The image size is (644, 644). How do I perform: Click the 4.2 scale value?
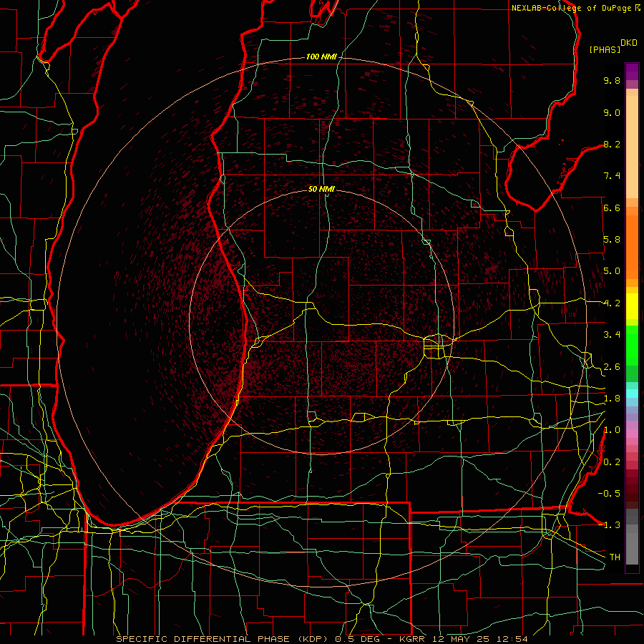612,303
